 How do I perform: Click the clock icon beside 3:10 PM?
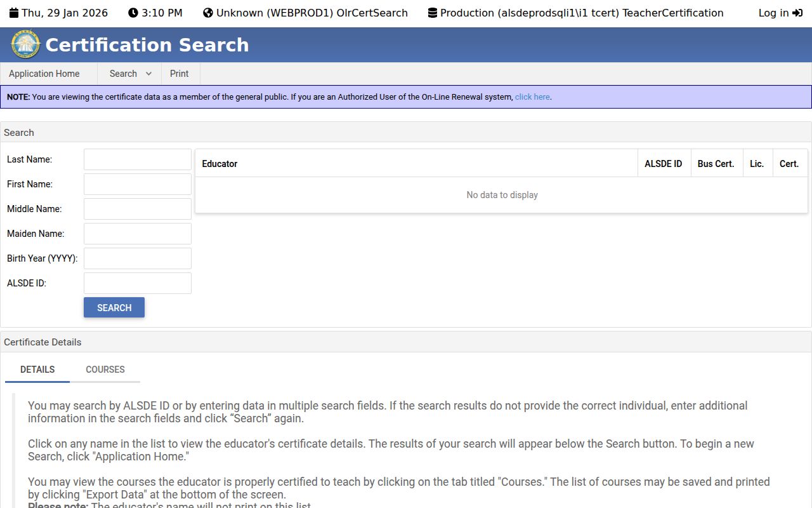(x=133, y=13)
